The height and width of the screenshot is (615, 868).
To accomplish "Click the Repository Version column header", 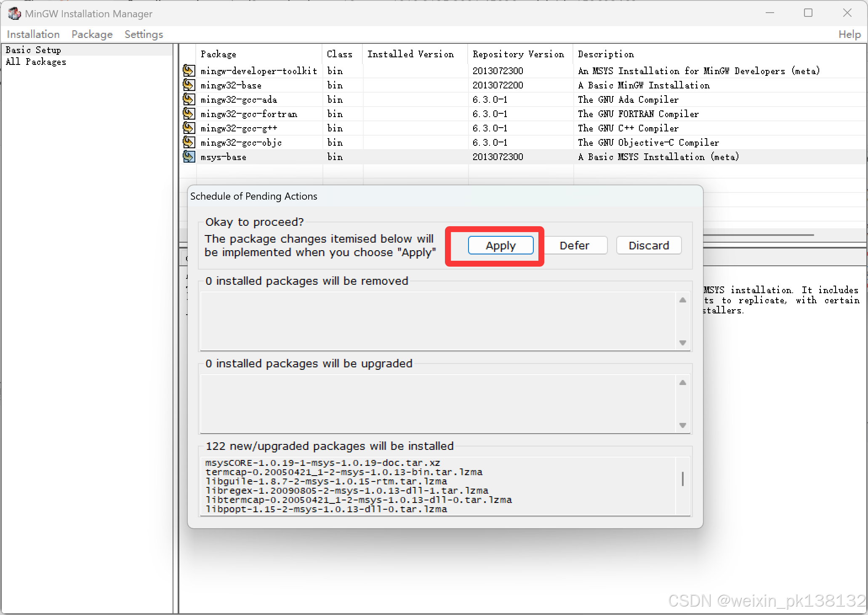I will [518, 54].
